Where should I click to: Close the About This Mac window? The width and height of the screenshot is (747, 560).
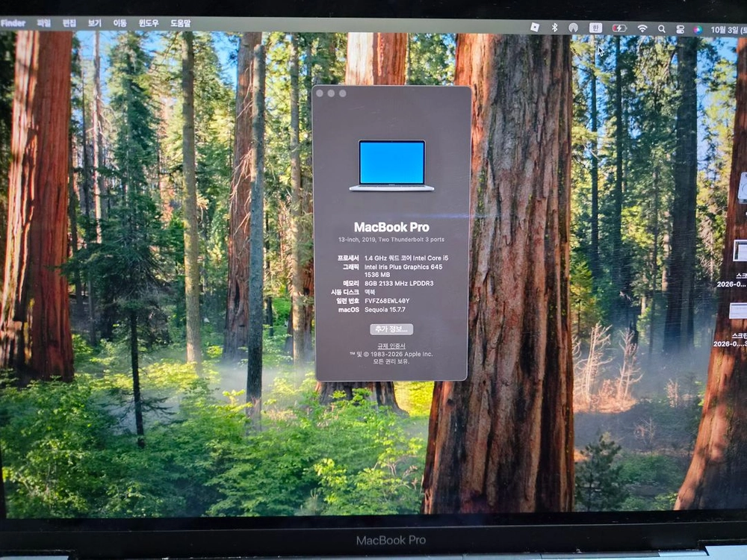tap(320, 93)
